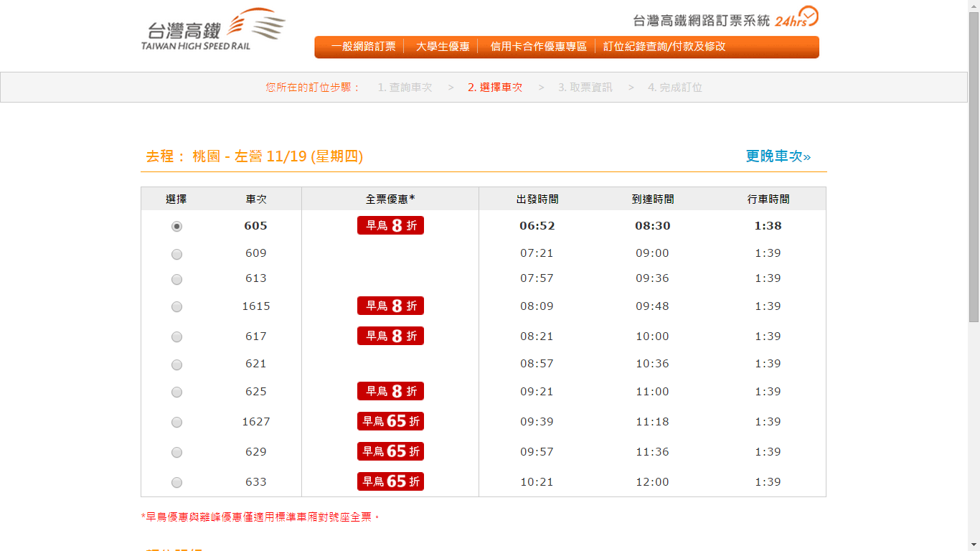Select train 609 radio button
980x551 pixels.
(x=176, y=254)
